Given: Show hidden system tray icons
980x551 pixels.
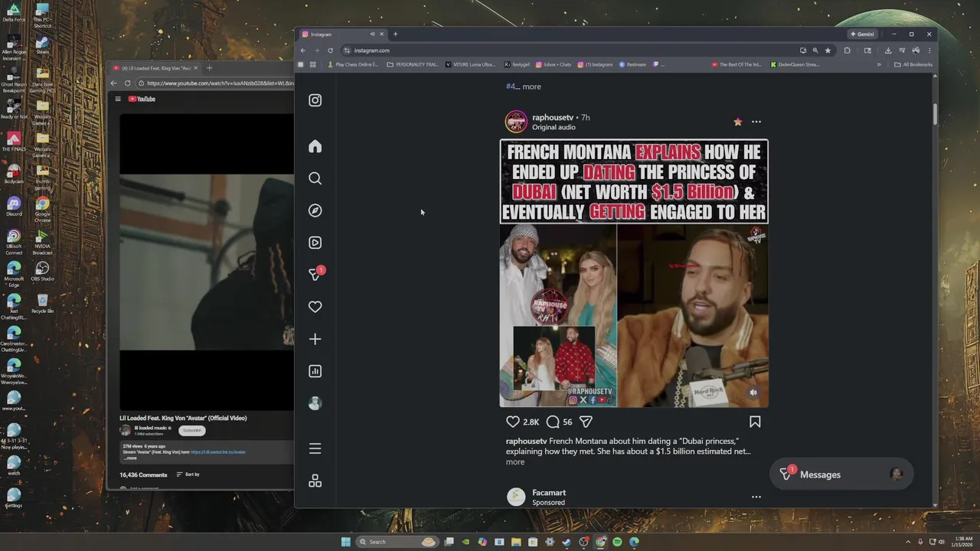Looking at the screenshot, I should (909, 542).
